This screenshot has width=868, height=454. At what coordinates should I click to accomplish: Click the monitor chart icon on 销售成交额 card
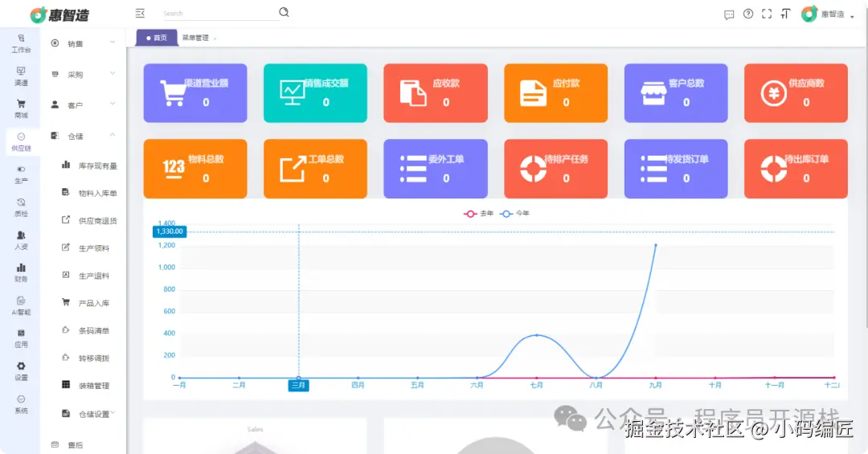pyautogui.click(x=293, y=93)
